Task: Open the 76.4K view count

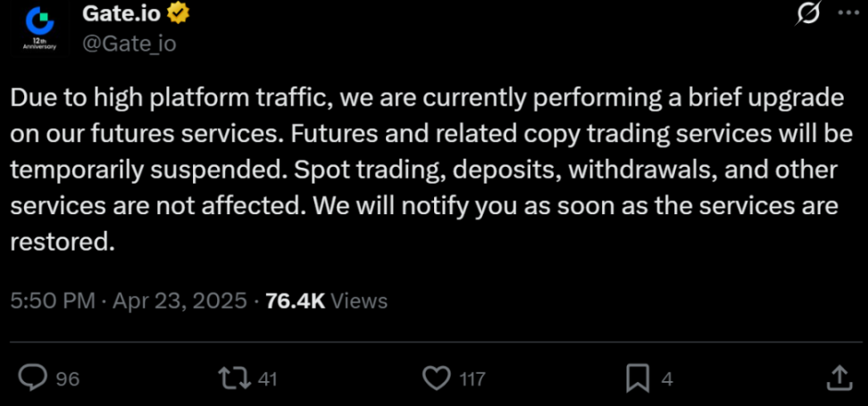Action: pos(295,301)
